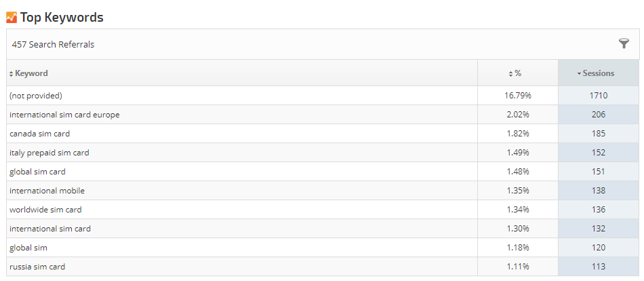
Task: Click 'international sim card europe' keyword
Action: click(64, 115)
